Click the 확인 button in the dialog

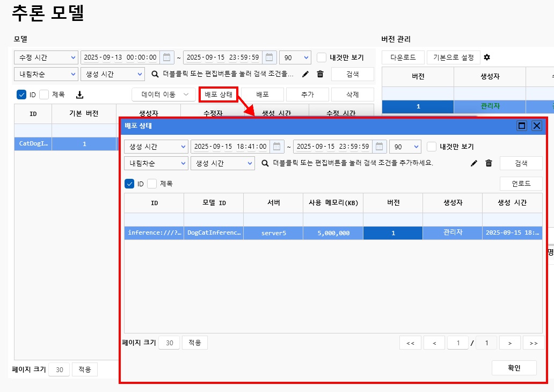coord(514,368)
